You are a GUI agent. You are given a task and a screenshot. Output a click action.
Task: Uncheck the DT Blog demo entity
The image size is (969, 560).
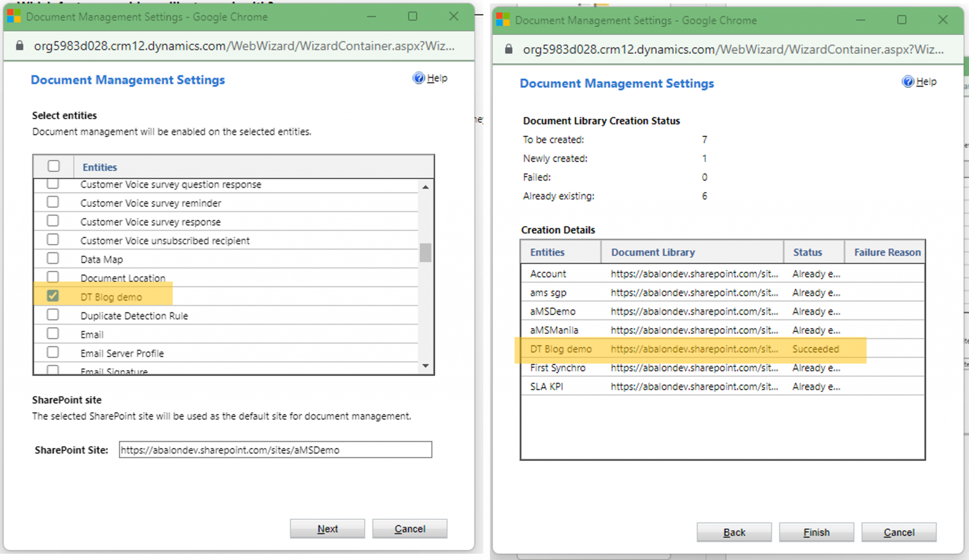point(53,296)
